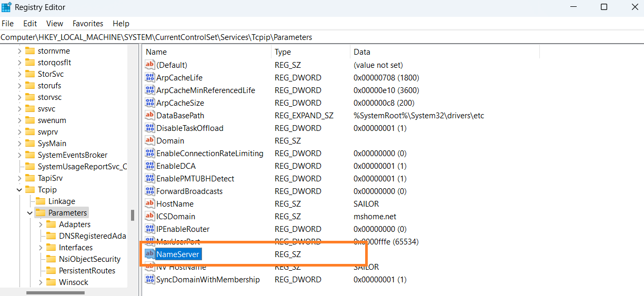Click the EnableDCA binary value icon
The width and height of the screenshot is (644, 296).
pyautogui.click(x=150, y=166)
